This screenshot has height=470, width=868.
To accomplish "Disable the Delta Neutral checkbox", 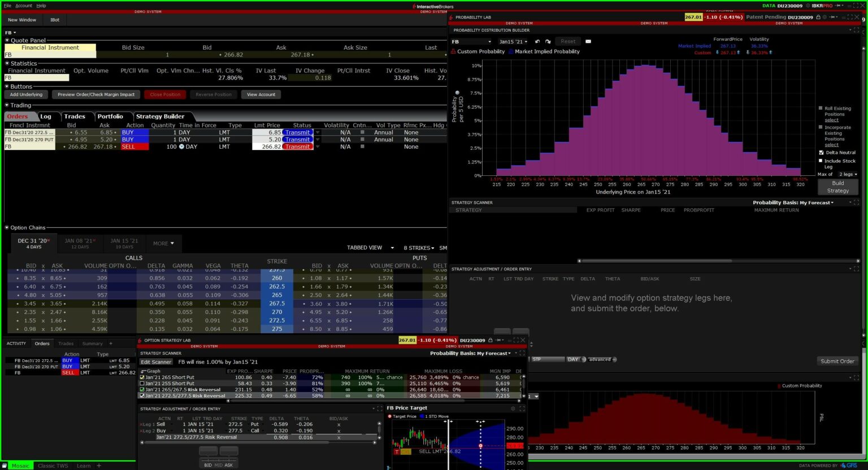I will (822, 152).
